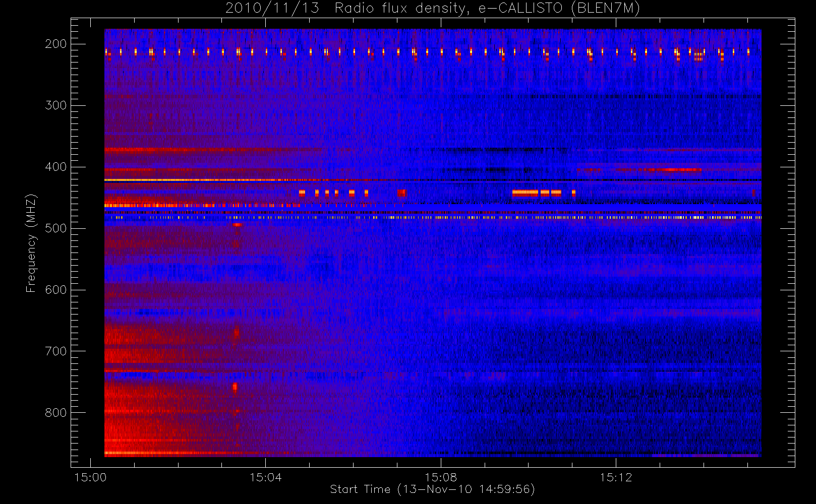Click the plot title '2010/11/13 Radio flux density'
The height and width of the screenshot is (504, 816).
433,9
